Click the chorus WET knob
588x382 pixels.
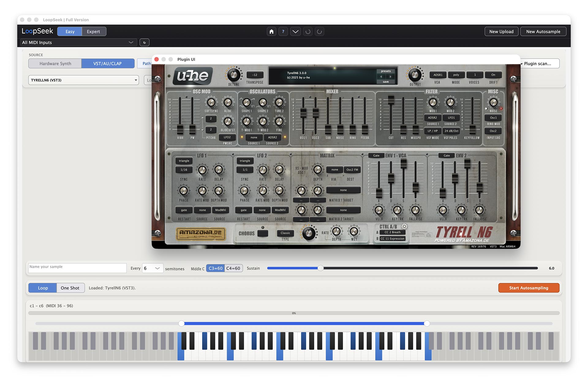pos(354,231)
